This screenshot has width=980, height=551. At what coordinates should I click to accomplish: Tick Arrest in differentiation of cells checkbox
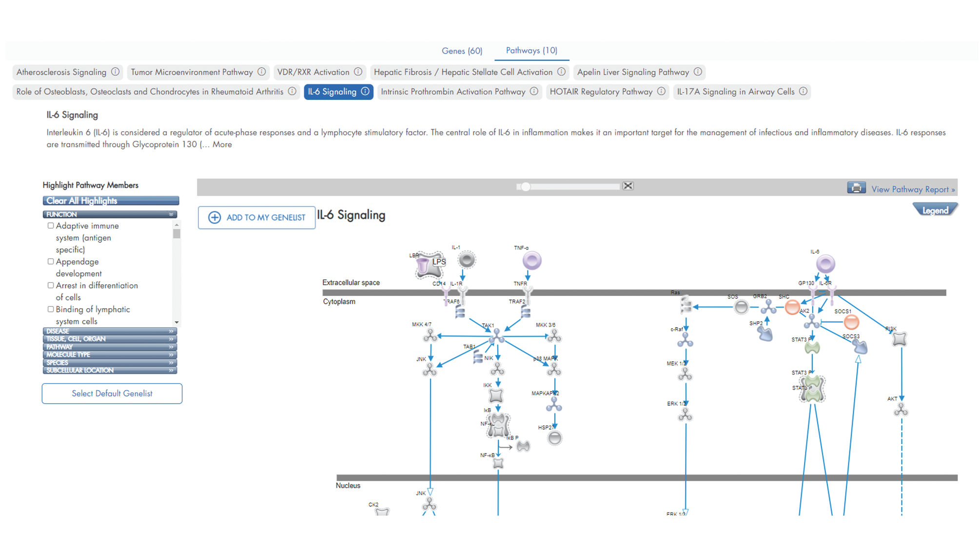51,286
